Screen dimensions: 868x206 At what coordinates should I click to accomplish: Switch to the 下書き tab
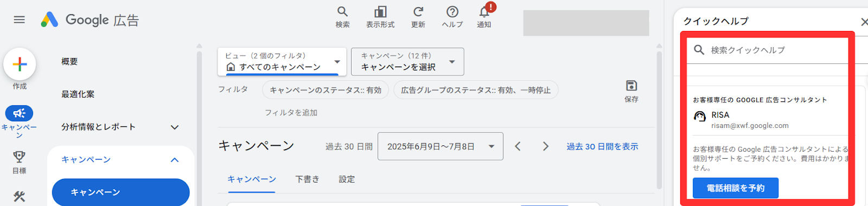coord(307,179)
